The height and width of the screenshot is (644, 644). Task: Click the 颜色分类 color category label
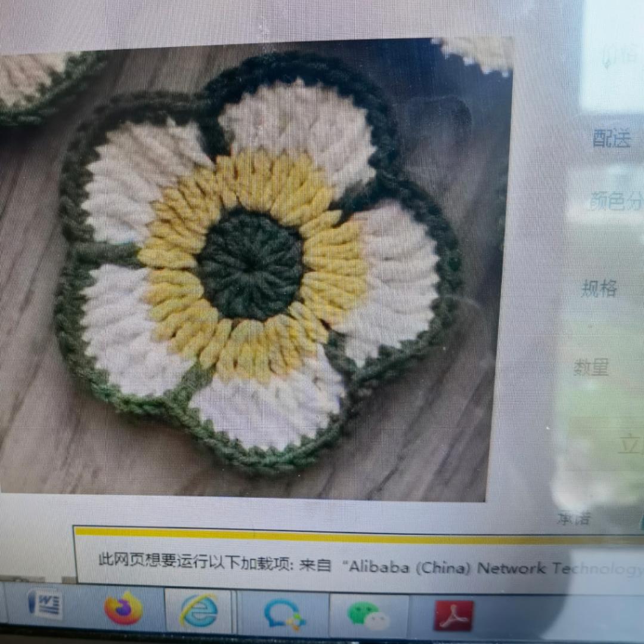615,202
